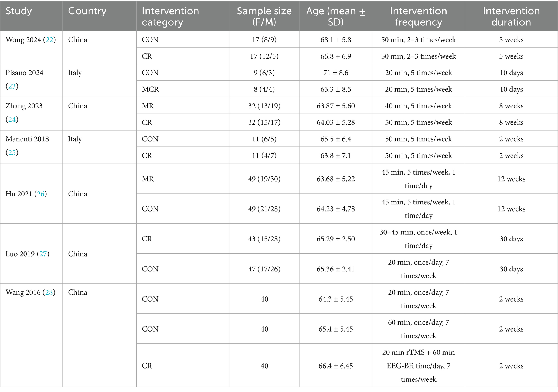Click the Intervention duration header

pos(511,16)
